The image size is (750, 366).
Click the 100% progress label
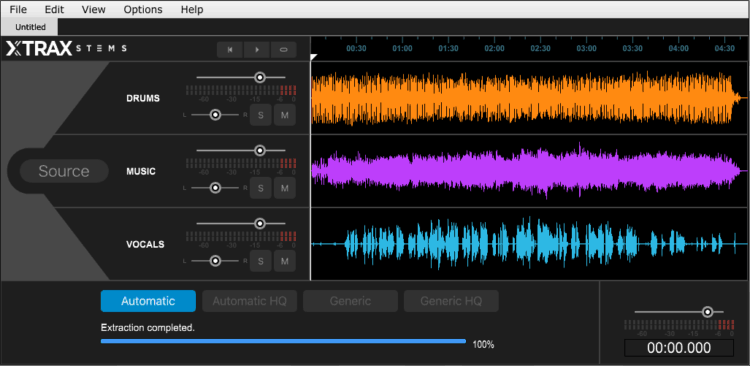483,344
